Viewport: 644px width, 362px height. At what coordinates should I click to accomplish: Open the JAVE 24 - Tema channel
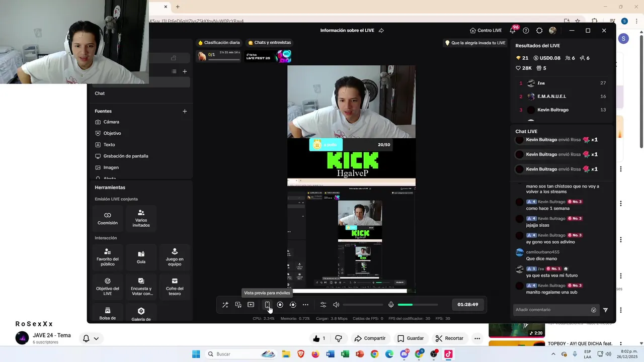(x=52, y=335)
